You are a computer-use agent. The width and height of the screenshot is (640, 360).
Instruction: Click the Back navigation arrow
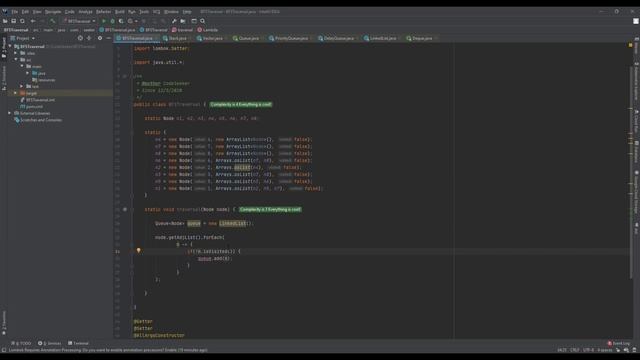33,21
